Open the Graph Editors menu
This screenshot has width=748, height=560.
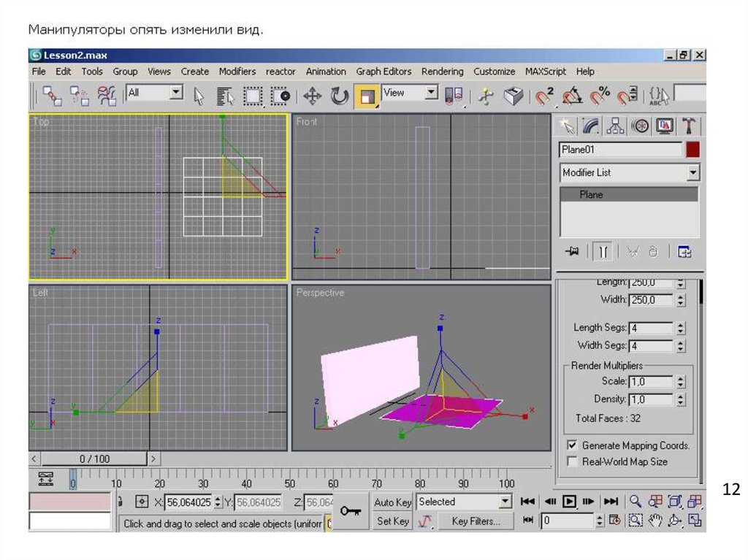click(383, 72)
